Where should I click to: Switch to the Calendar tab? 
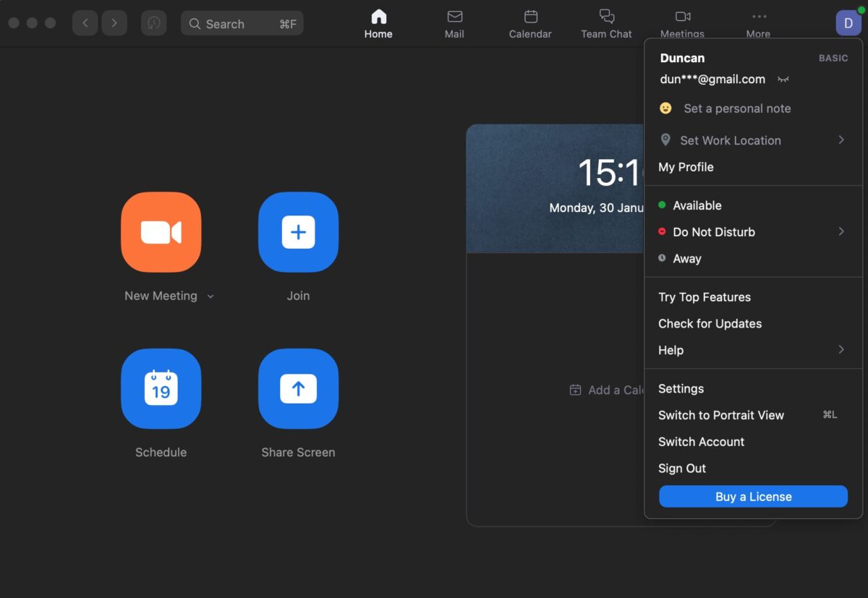(x=530, y=24)
